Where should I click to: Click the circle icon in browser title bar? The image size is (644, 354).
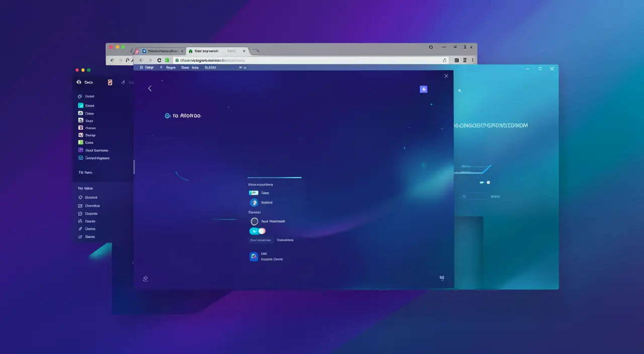(x=431, y=47)
